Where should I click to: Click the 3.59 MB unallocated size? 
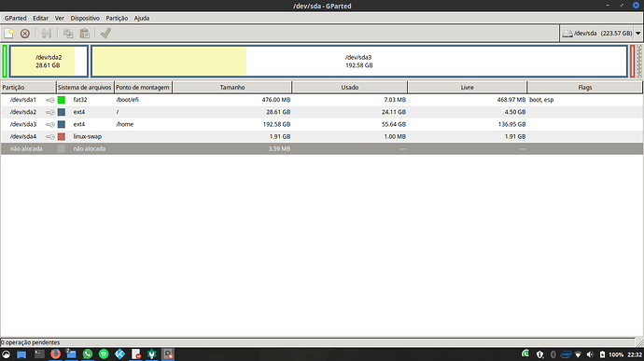279,148
